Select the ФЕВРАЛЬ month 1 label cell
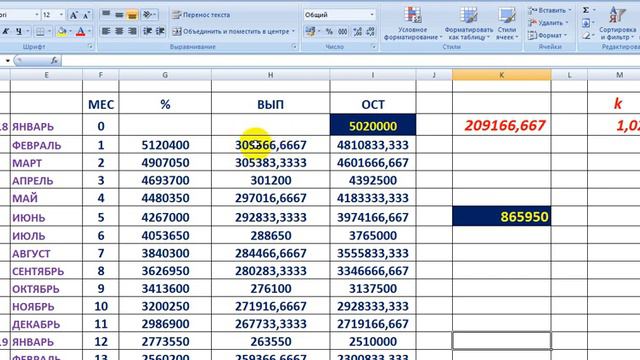 pos(46,145)
